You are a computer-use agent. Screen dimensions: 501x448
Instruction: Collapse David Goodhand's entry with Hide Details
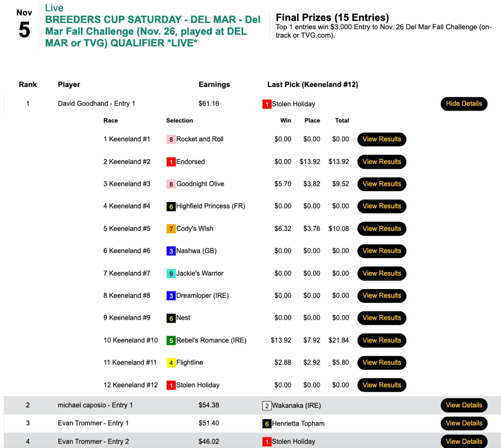coord(464,104)
